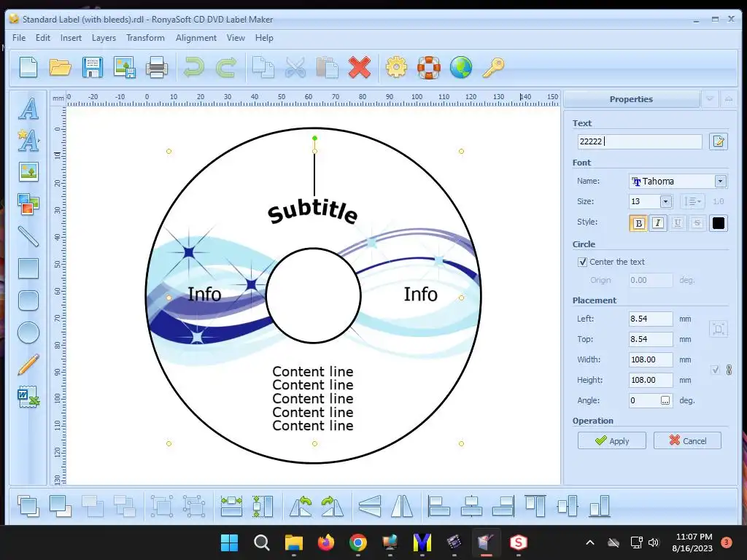This screenshot has height=560, width=747.
Task: Select the Rectangle shape tool
Action: point(28,268)
